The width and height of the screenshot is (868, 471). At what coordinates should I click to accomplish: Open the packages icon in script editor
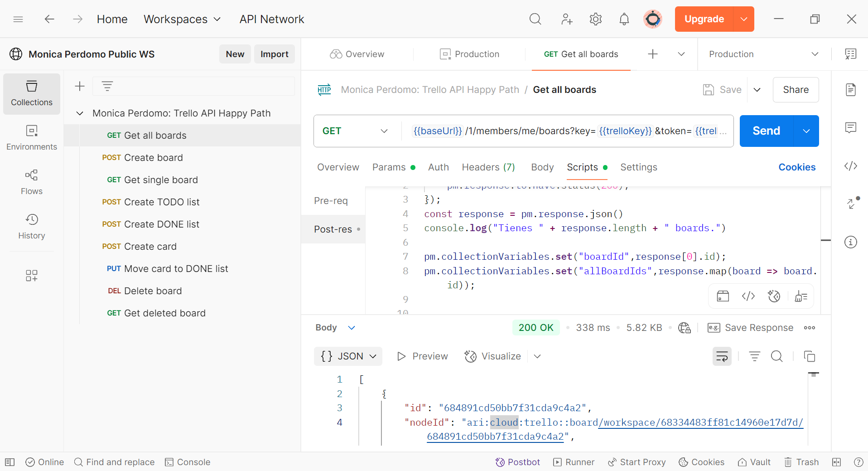coord(723,296)
